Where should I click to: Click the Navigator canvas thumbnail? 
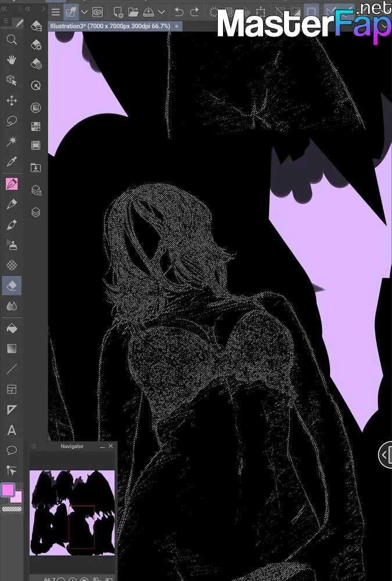pyautogui.click(x=72, y=513)
